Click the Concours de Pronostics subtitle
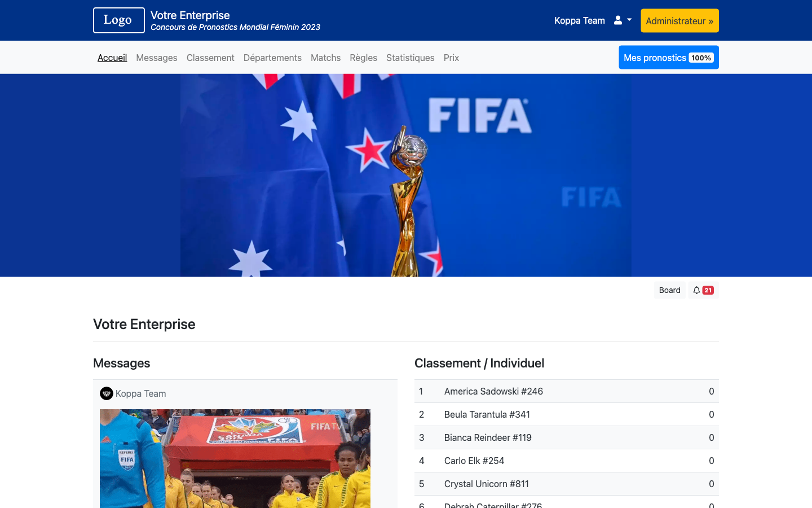The height and width of the screenshot is (508, 812). pos(235,27)
